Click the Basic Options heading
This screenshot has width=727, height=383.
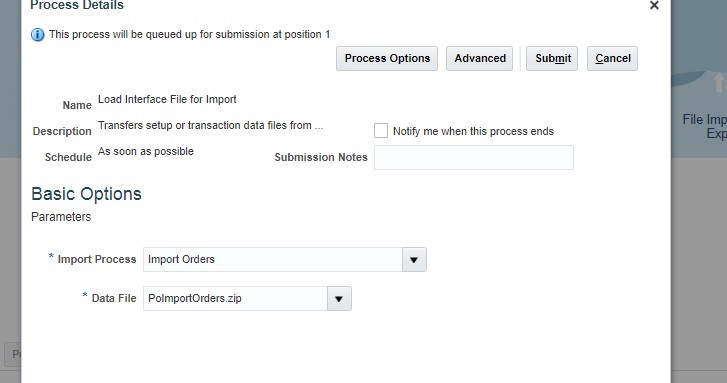click(86, 194)
